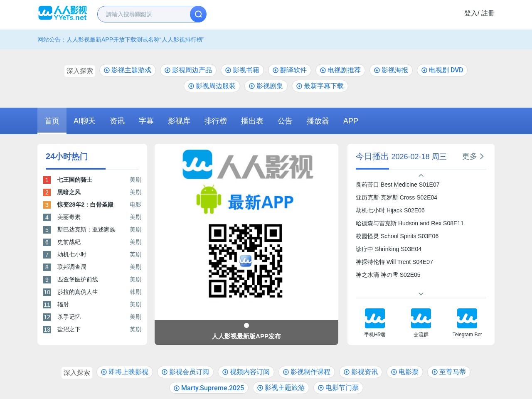Viewport: 532px width, 399px height.
Task: Click the 登入/註冊 link
Action: tap(479, 13)
